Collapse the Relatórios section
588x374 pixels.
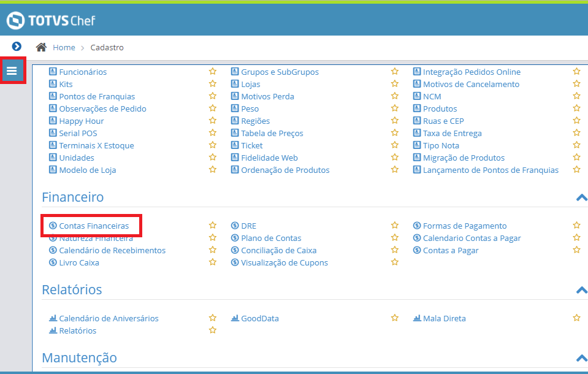click(x=582, y=290)
